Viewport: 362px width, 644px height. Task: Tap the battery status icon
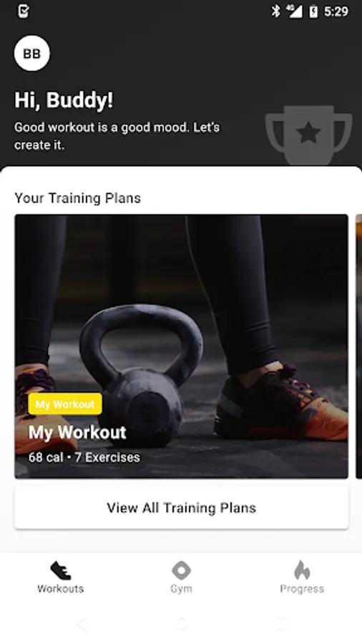(x=313, y=11)
